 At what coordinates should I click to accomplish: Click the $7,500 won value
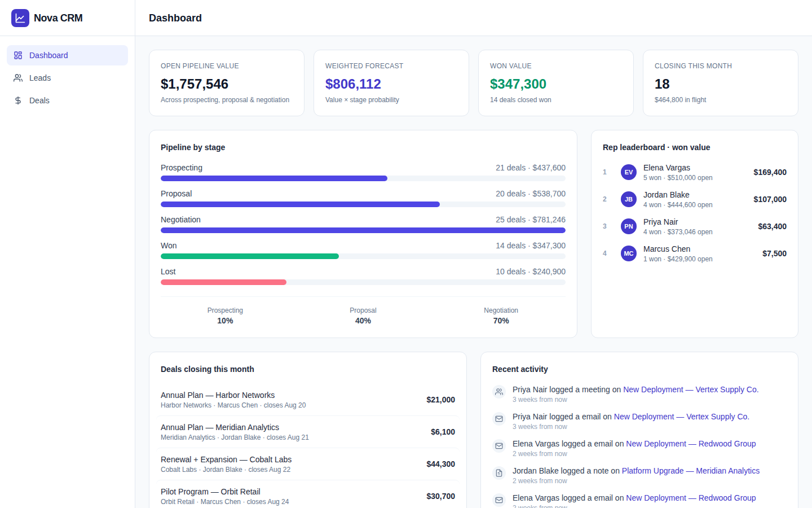pos(774,253)
